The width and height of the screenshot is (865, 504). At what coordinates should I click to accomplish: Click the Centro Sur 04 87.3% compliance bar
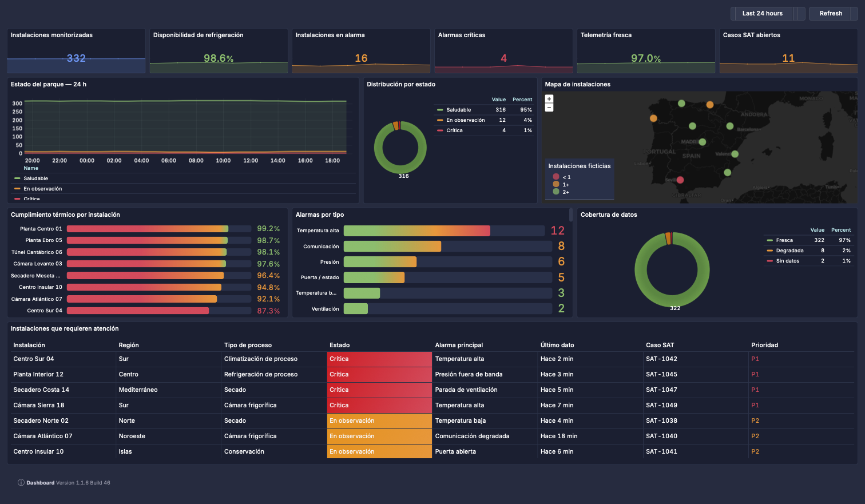[x=138, y=311]
